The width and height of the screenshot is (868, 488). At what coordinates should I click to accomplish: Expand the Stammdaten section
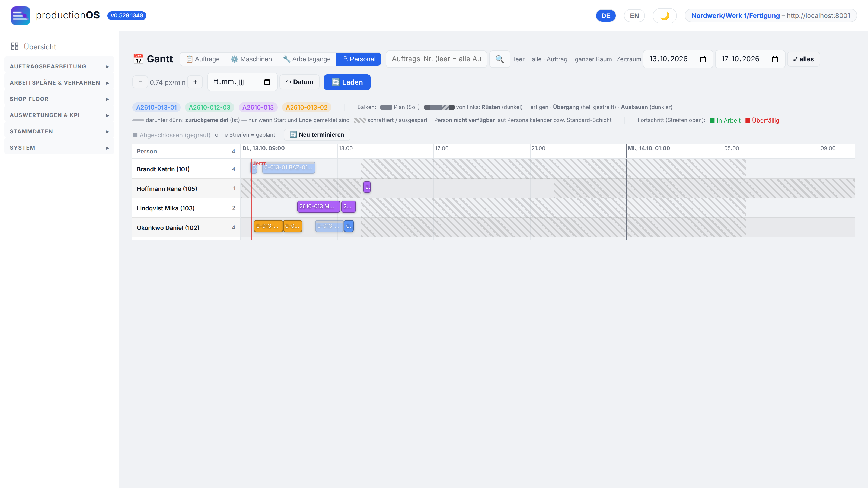(59, 131)
